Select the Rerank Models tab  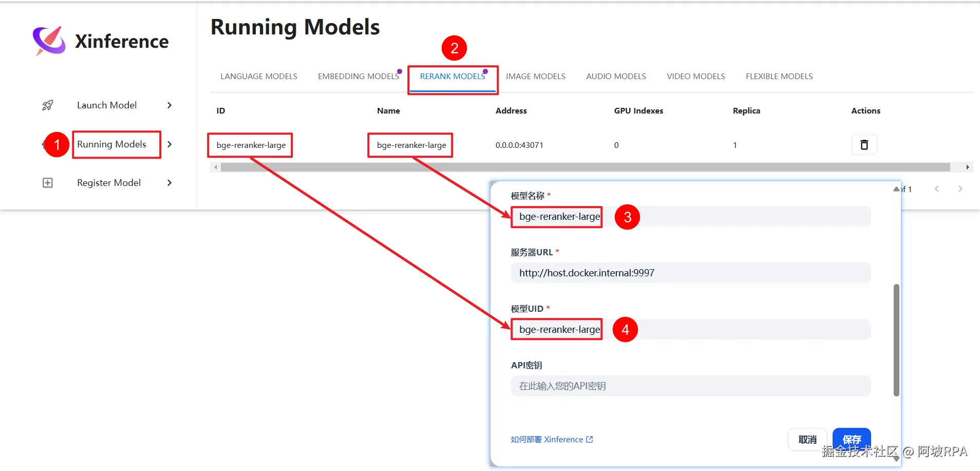(x=453, y=77)
